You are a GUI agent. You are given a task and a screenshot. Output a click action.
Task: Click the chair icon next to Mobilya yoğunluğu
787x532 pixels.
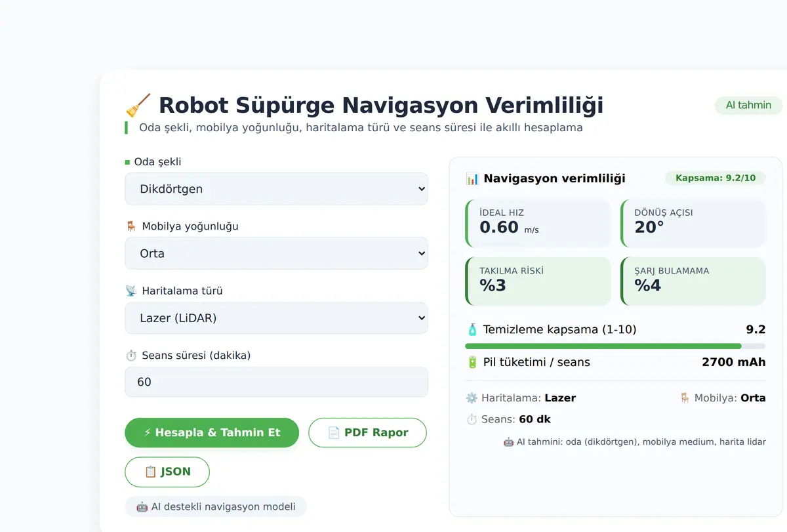(x=131, y=226)
